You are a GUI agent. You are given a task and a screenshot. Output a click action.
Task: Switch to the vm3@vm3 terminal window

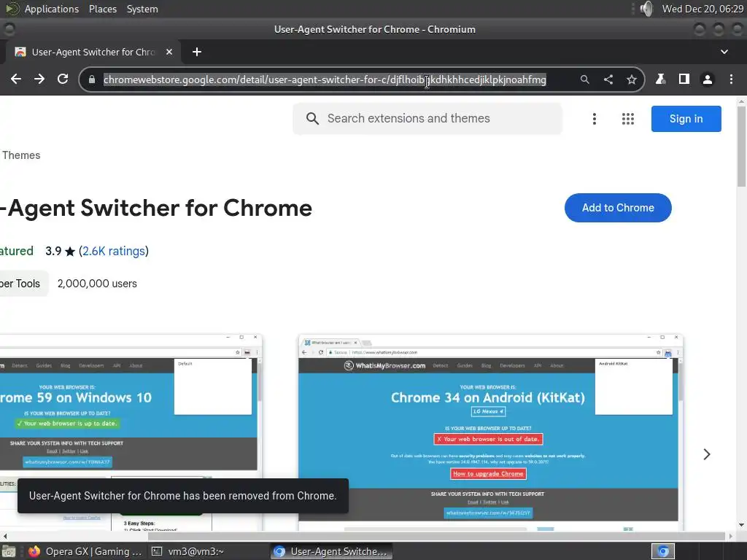[x=187, y=551]
